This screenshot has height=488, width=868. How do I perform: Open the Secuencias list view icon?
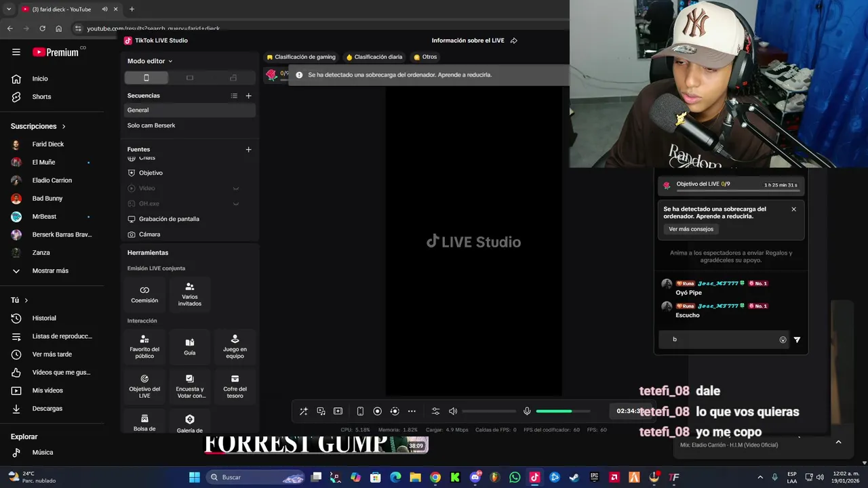[234, 96]
